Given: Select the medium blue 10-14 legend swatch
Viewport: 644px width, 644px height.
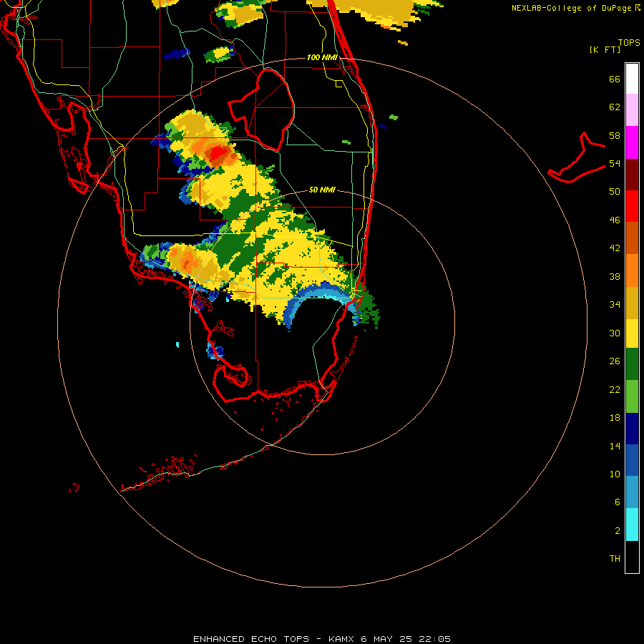Looking at the screenshot, I should click(x=632, y=460).
